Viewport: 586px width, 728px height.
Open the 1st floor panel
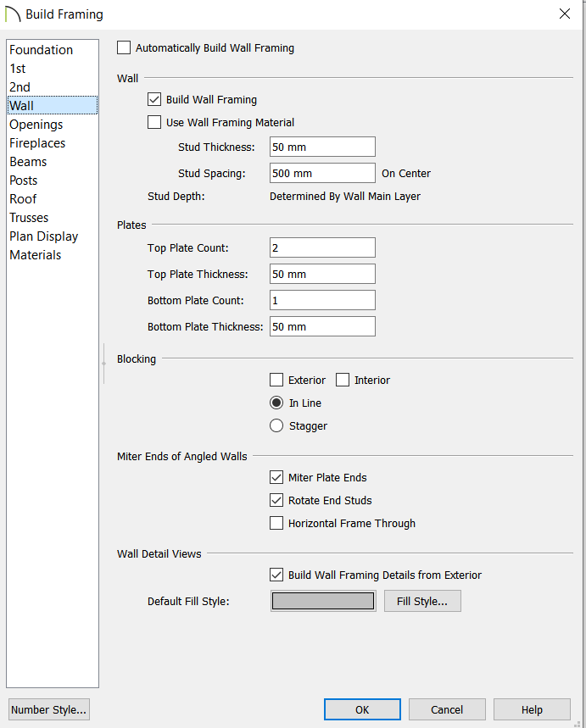[x=52, y=69]
